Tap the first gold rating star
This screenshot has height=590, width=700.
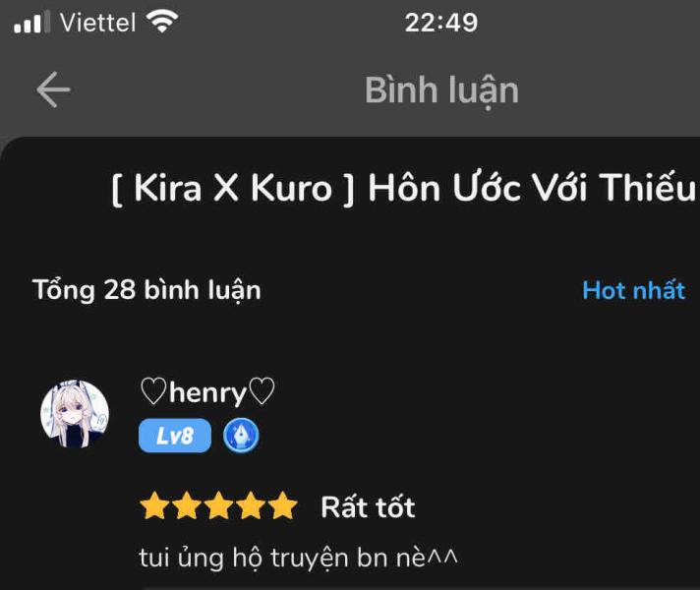coord(154,506)
